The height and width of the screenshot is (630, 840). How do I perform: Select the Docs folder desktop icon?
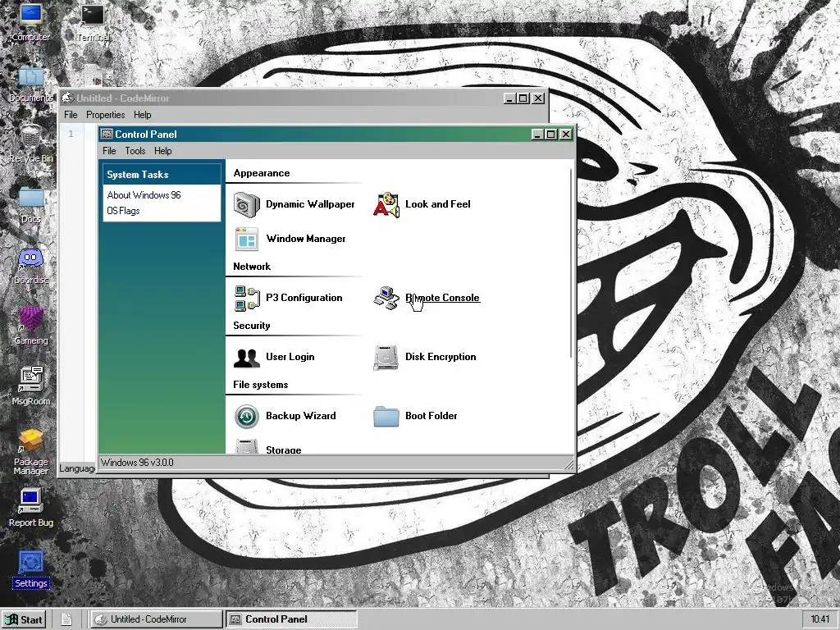[30, 204]
